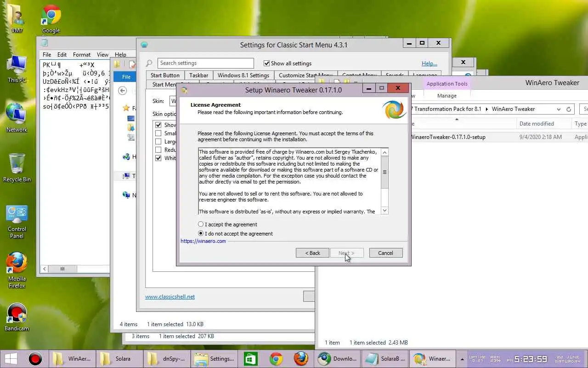
Task: Sort by Date modified column
Action: coord(537,124)
